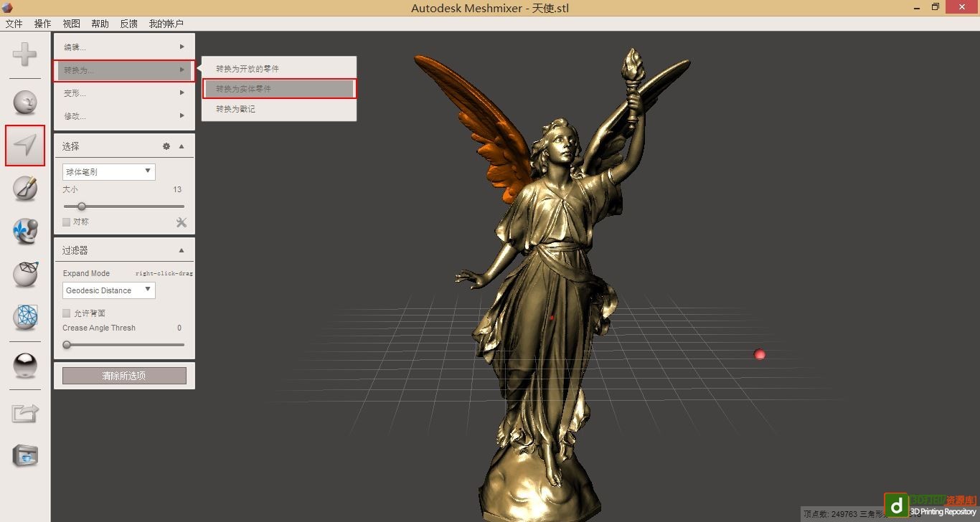Image resolution: width=980 pixels, height=522 pixels.
Task: Collapse the 过滤器 panel triangle
Action: tap(182, 250)
